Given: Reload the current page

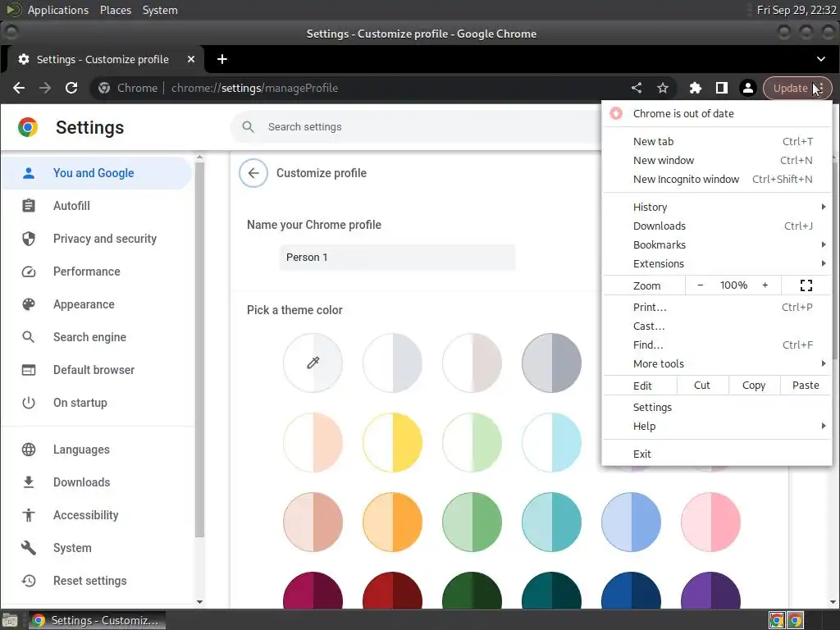Looking at the screenshot, I should pos(71,88).
